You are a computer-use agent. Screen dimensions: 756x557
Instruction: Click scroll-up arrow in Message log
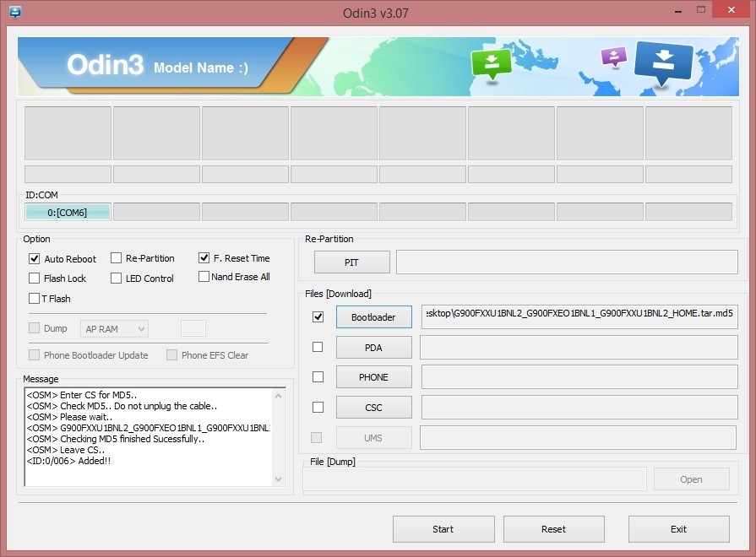pyautogui.click(x=278, y=396)
